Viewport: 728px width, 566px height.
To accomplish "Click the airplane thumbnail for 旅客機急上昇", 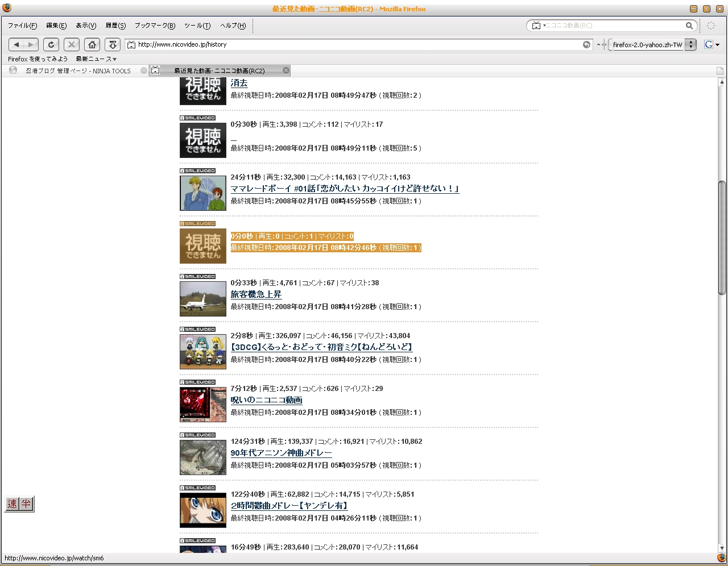I will [203, 299].
